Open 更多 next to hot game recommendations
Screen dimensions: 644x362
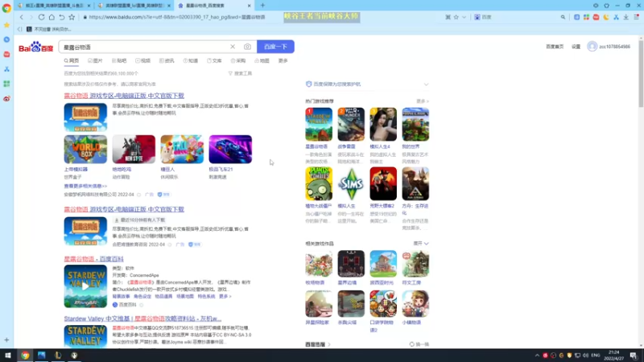[x=422, y=101]
